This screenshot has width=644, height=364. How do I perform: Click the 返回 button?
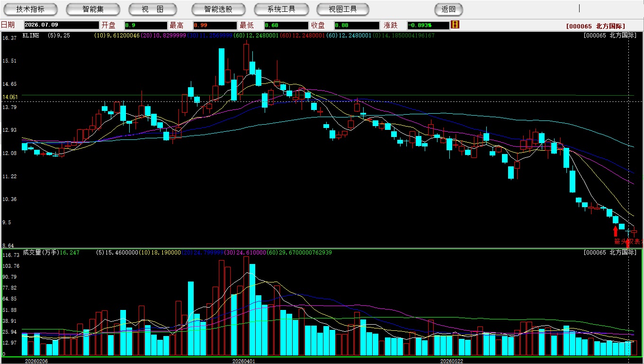point(448,9)
